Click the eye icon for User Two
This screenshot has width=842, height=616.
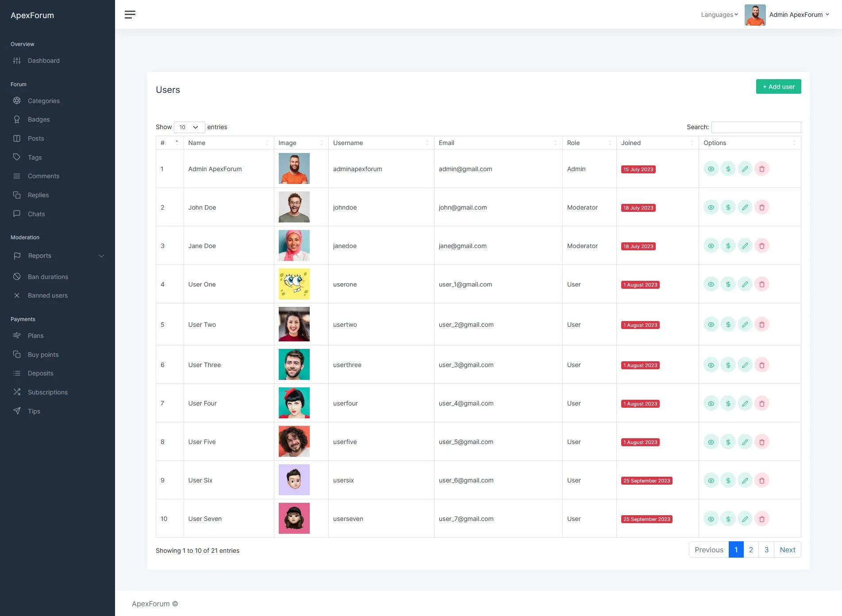click(711, 325)
